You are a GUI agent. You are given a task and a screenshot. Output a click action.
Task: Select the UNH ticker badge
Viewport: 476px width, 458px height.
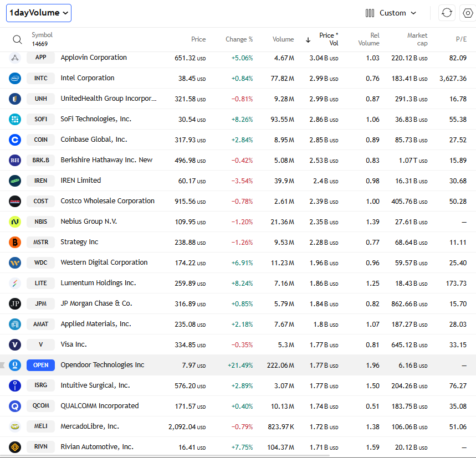click(x=40, y=99)
